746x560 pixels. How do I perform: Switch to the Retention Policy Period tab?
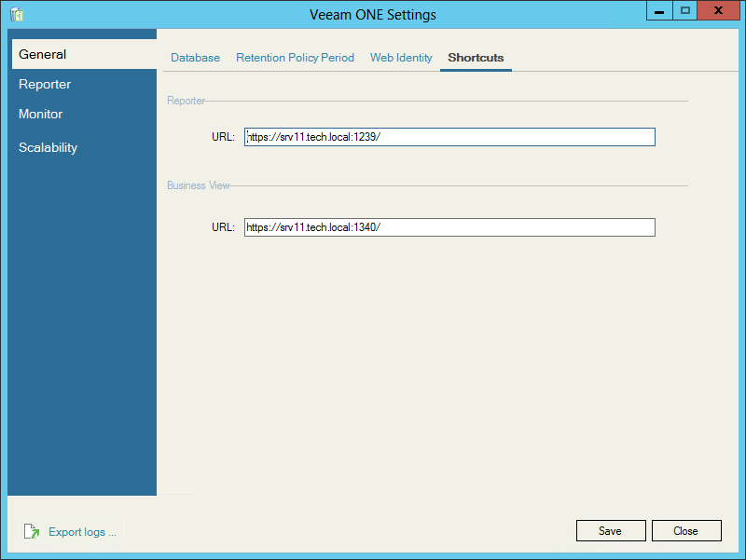coord(295,58)
